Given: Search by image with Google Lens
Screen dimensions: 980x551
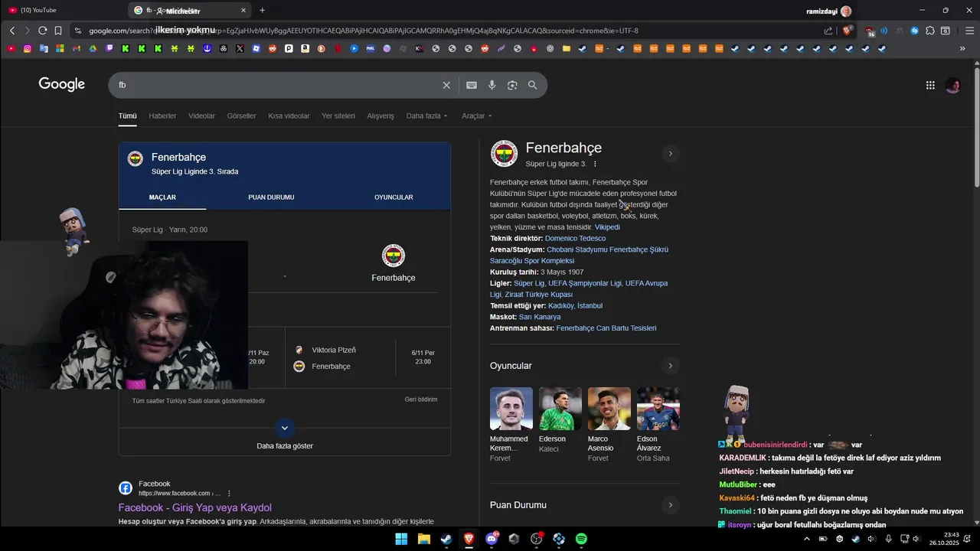Looking at the screenshot, I should (x=512, y=85).
